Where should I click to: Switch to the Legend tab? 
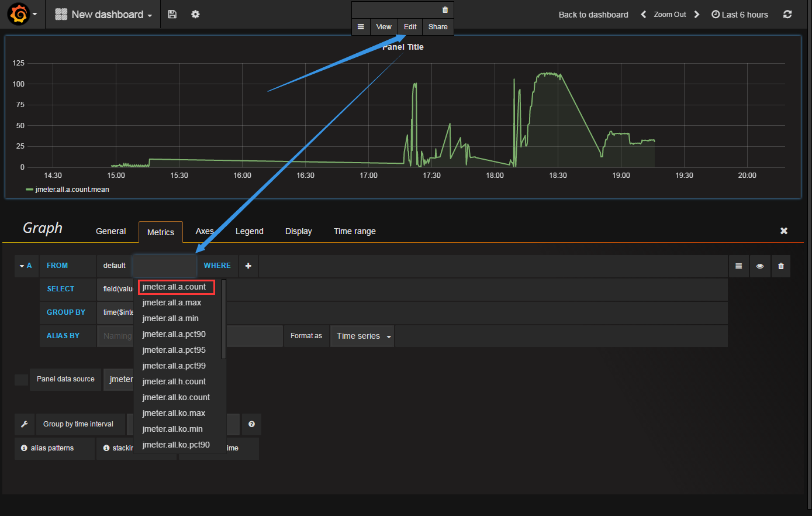(250, 231)
